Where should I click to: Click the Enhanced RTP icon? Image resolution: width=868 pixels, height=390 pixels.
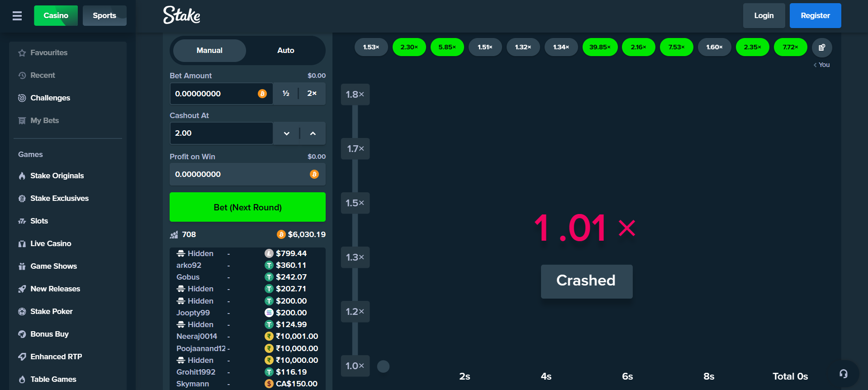(x=22, y=357)
